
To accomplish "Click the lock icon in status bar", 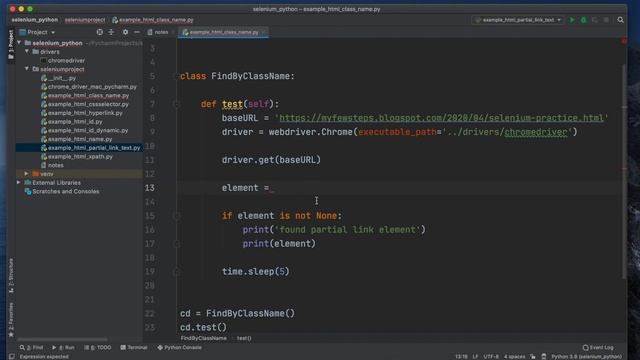I will [533, 356].
